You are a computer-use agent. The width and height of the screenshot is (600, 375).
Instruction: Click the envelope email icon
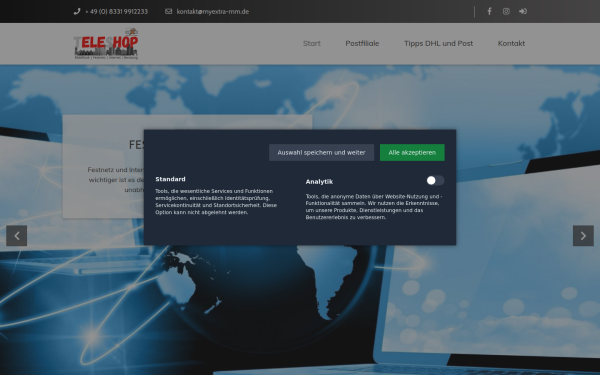(x=168, y=11)
